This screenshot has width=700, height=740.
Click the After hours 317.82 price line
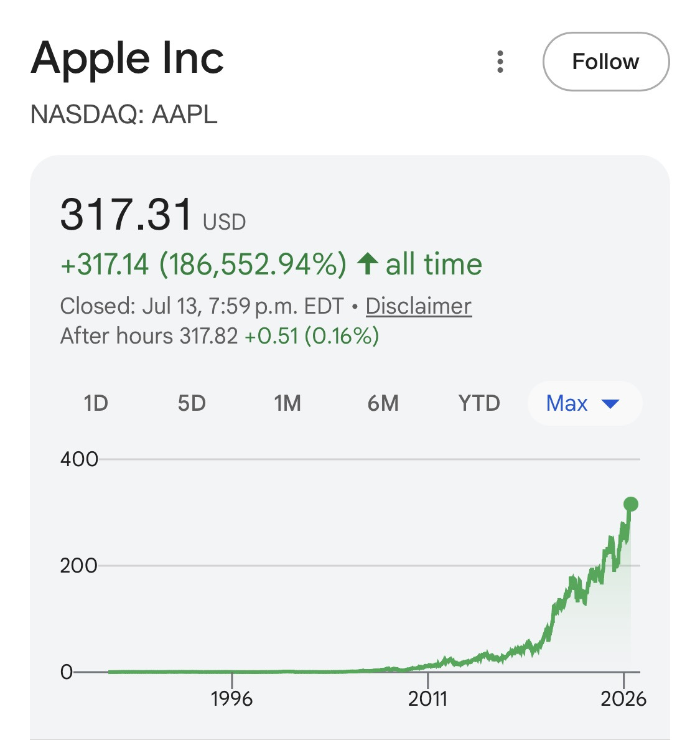click(x=220, y=336)
